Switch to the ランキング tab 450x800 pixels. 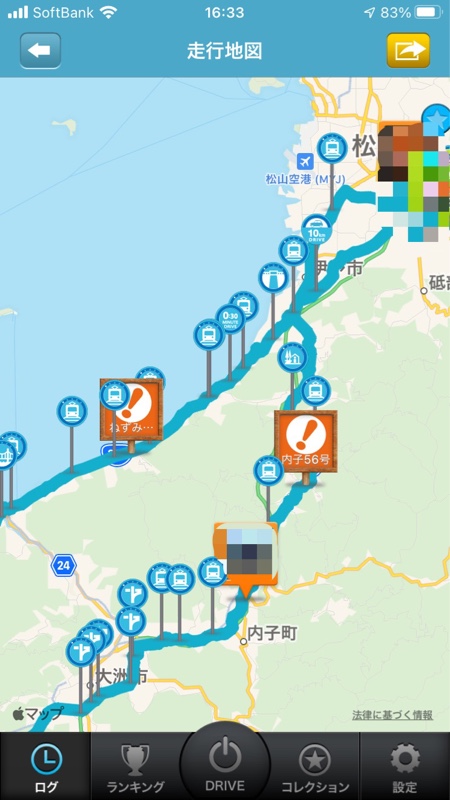(x=135, y=767)
